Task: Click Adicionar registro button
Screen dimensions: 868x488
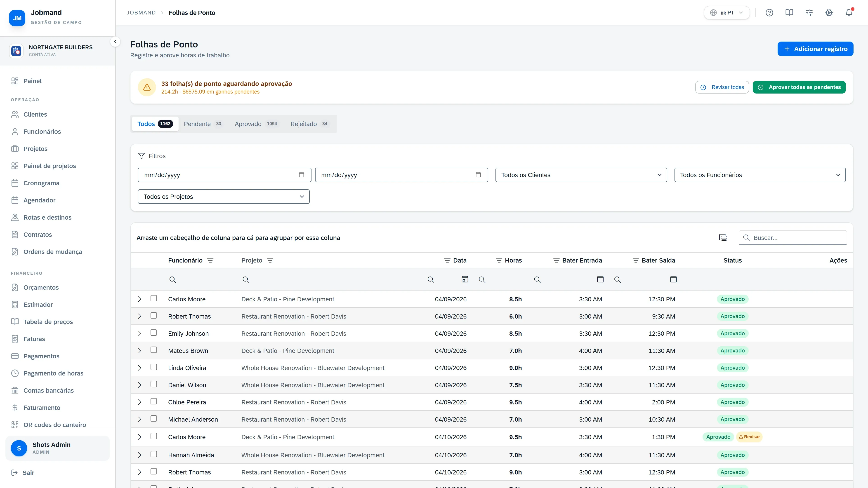Action: (x=815, y=49)
